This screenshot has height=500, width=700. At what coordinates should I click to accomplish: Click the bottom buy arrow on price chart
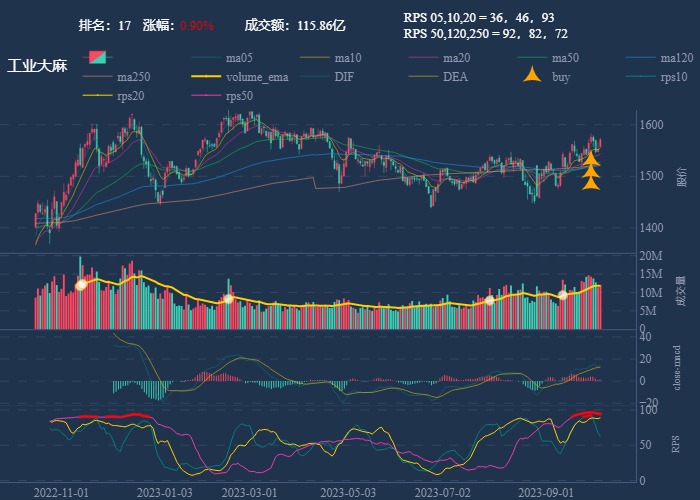click(591, 183)
